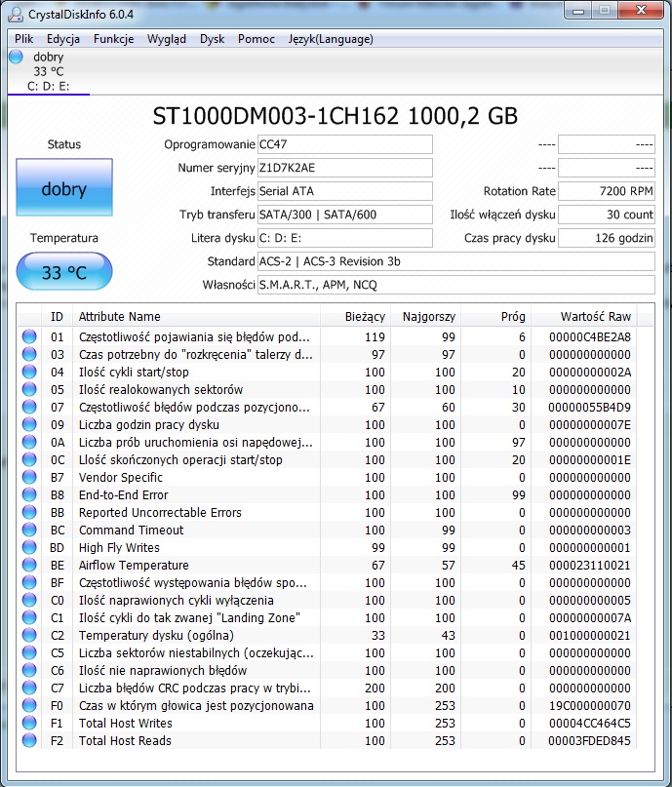
Task: Click the status orb for attribute C5
Action: pyautogui.click(x=29, y=652)
